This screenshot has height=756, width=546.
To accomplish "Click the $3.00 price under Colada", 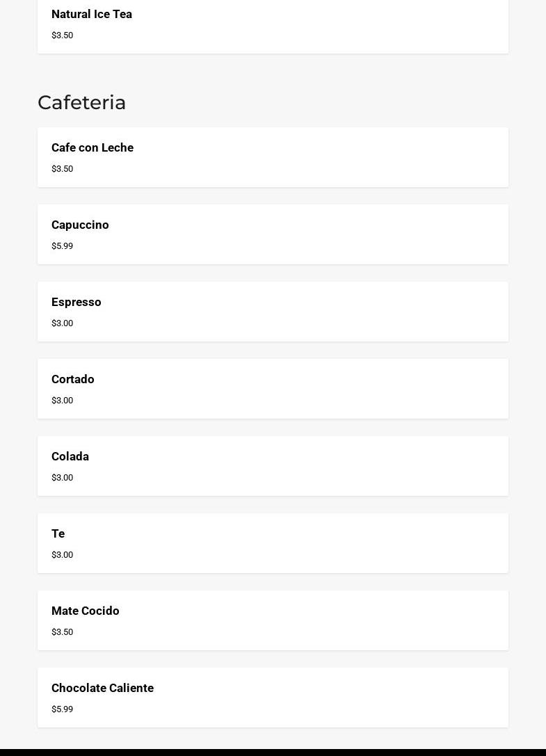I will pos(62,477).
